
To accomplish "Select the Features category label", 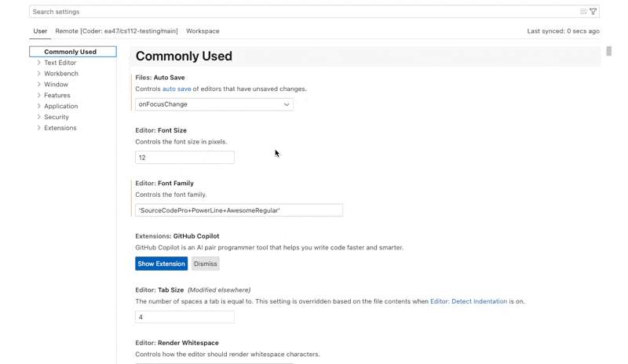I will [x=57, y=96].
